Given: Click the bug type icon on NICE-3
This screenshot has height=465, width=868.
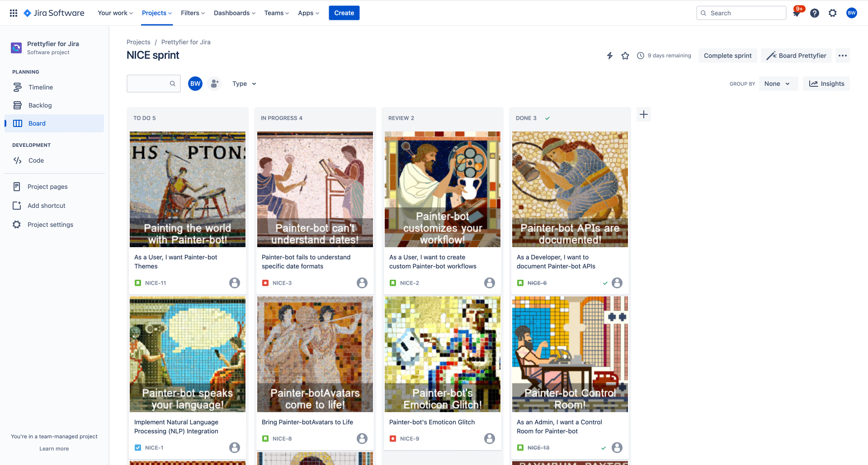Looking at the screenshot, I should [265, 283].
